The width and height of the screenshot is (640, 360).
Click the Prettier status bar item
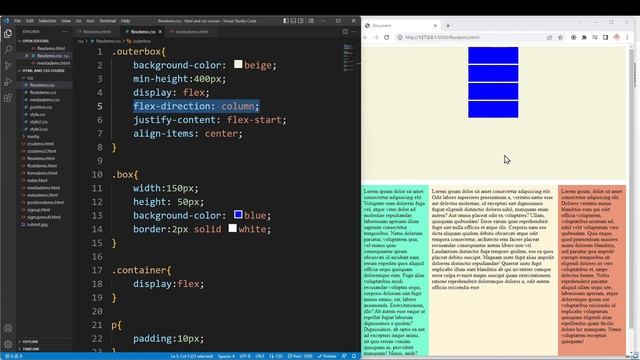coord(327,356)
